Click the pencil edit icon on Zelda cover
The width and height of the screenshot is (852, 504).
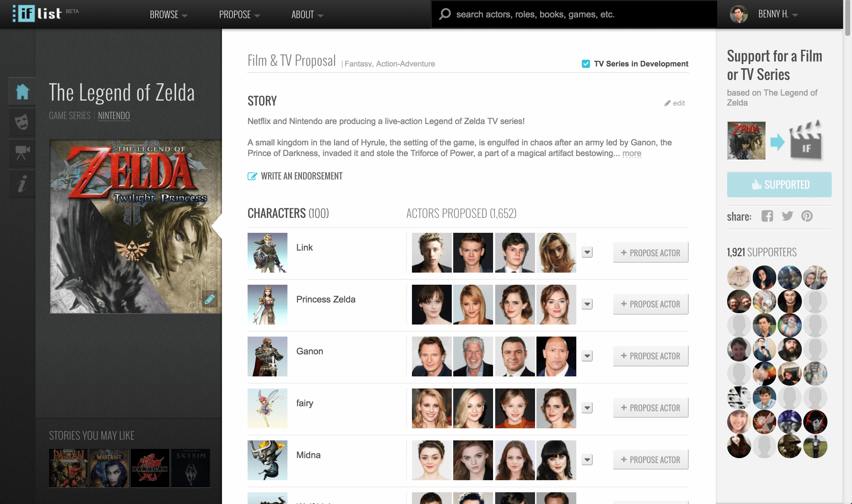point(210,299)
